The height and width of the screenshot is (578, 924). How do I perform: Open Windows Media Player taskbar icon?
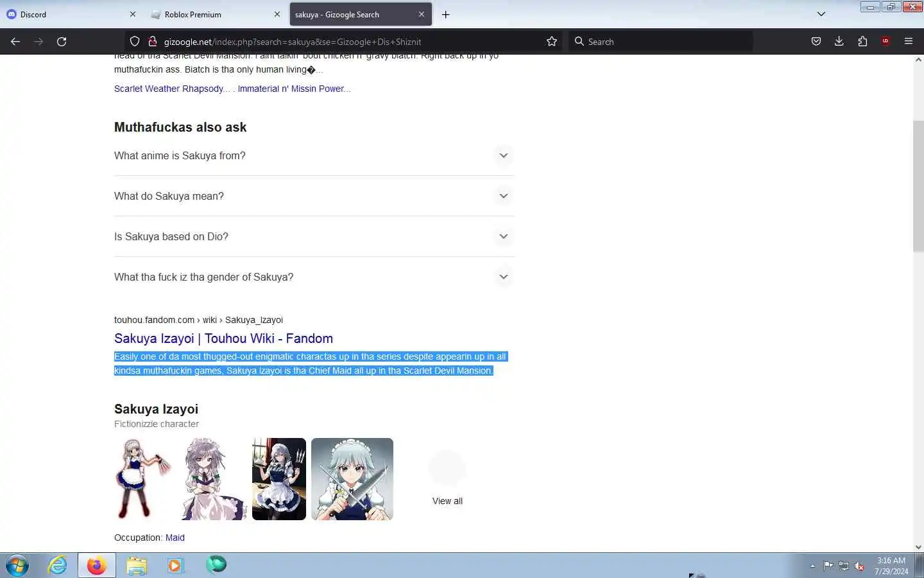(x=175, y=566)
